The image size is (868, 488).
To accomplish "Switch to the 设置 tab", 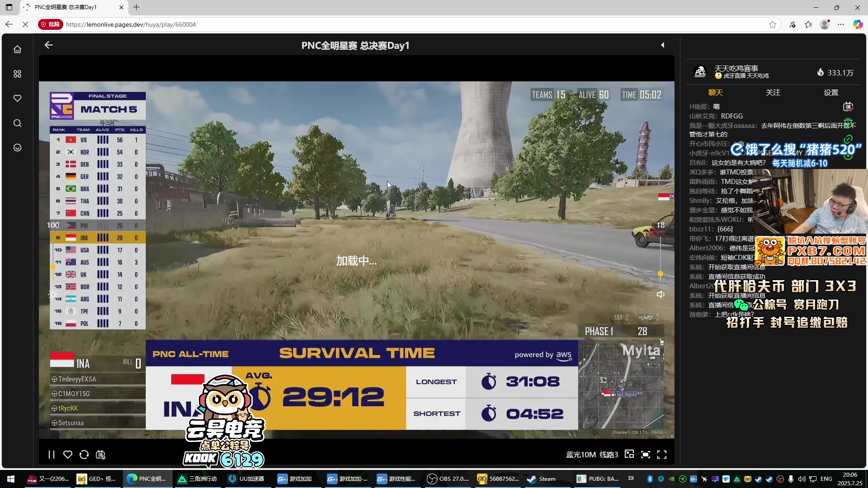I will click(x=831, y=93).
